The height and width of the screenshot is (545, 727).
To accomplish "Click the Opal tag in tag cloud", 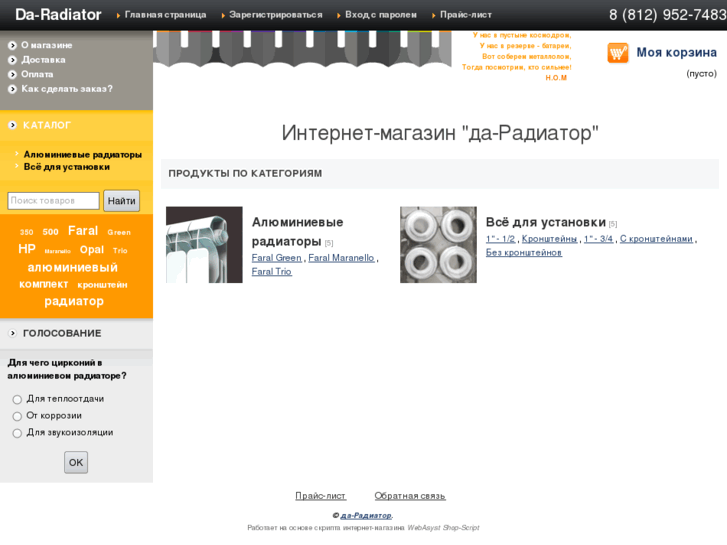I will 92,250.
